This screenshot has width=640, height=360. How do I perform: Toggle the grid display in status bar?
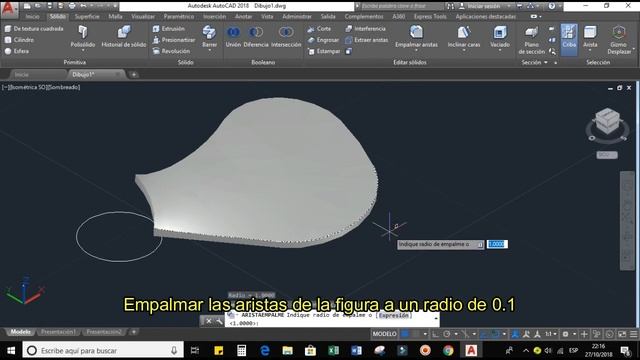click(405, 334)
